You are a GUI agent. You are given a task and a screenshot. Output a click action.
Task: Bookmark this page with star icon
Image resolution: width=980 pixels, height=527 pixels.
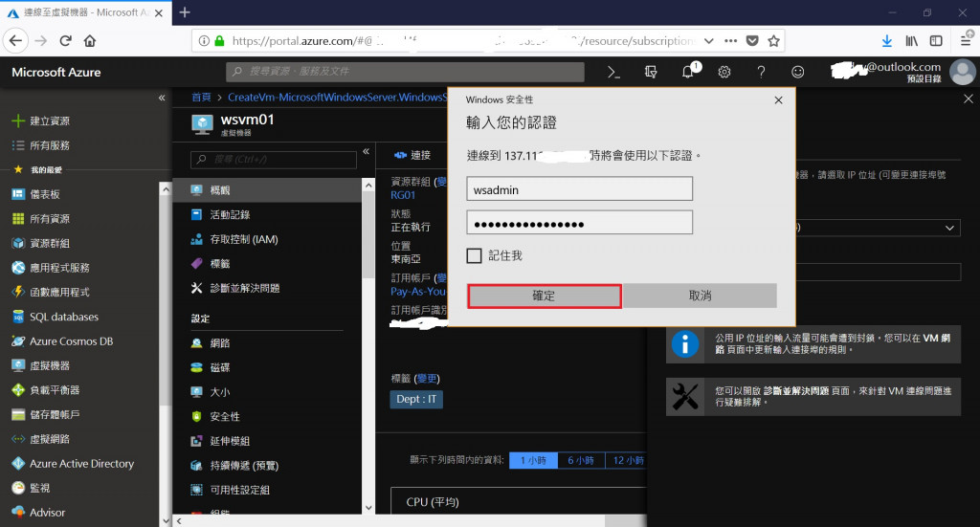[x=773, y=41]
